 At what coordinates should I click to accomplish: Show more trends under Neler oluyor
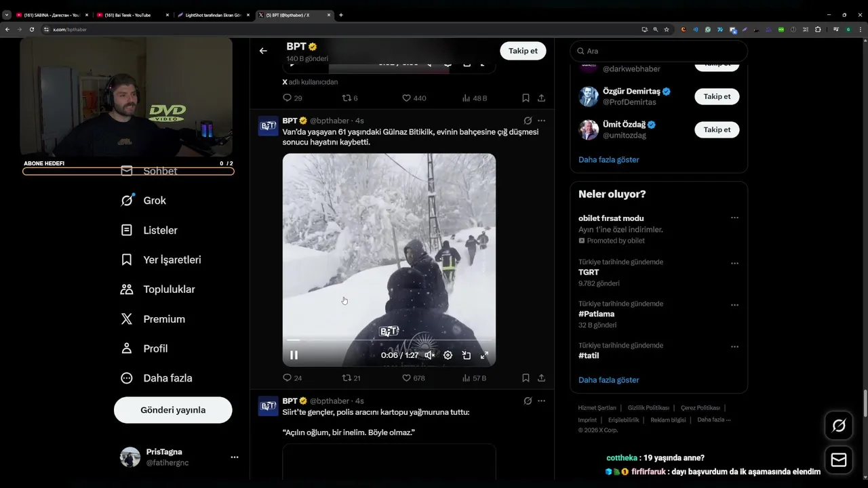point(609,380)
